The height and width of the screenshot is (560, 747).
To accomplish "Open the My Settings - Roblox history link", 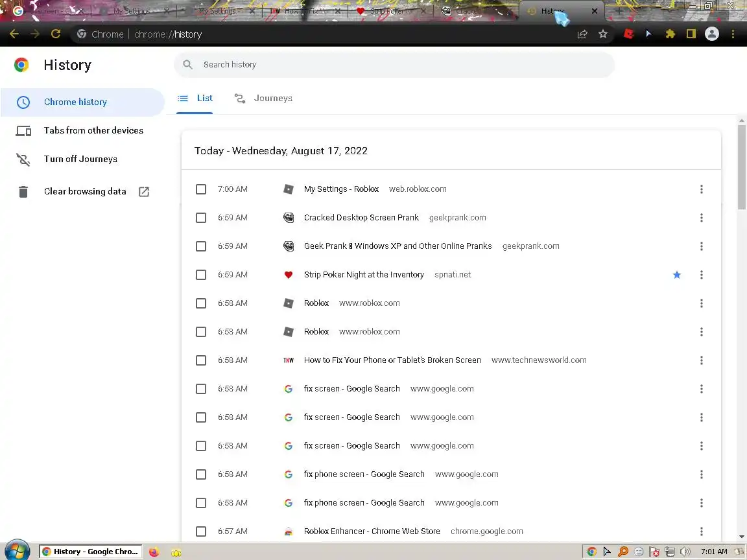I will tap(341, 189).
